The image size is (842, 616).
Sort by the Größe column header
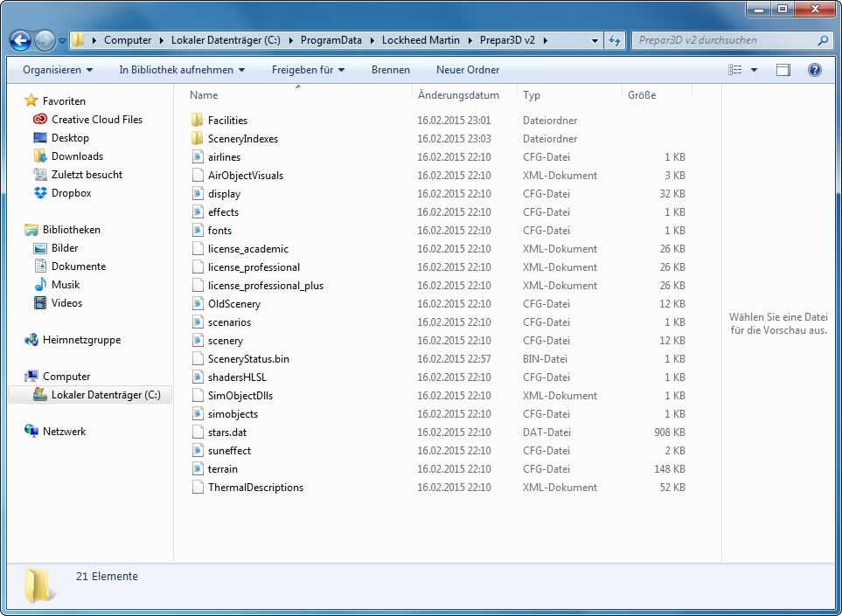[642, 95]
